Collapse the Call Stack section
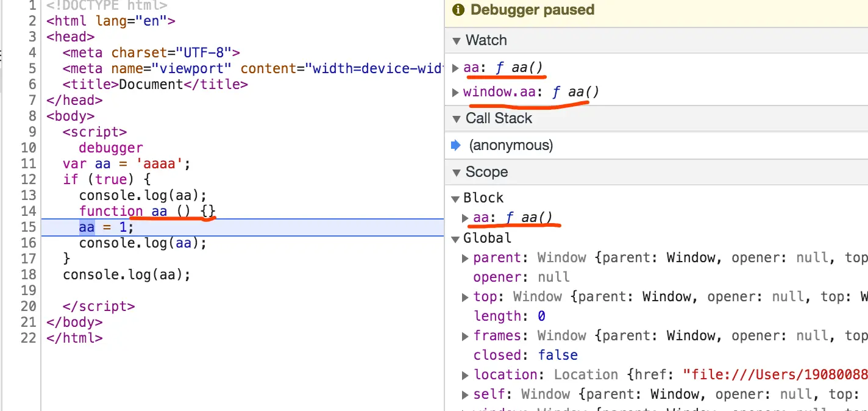 (x=457, y=118)
